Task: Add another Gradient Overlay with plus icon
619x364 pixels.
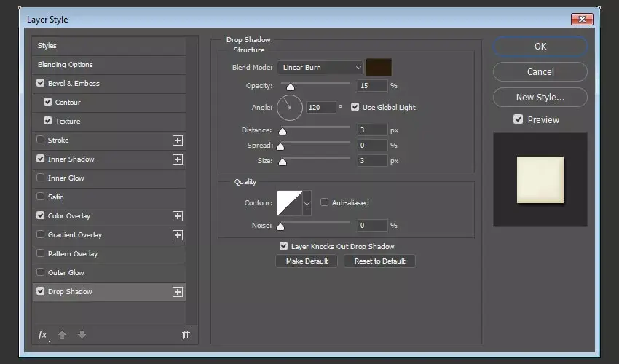Action: pos(178,235)
